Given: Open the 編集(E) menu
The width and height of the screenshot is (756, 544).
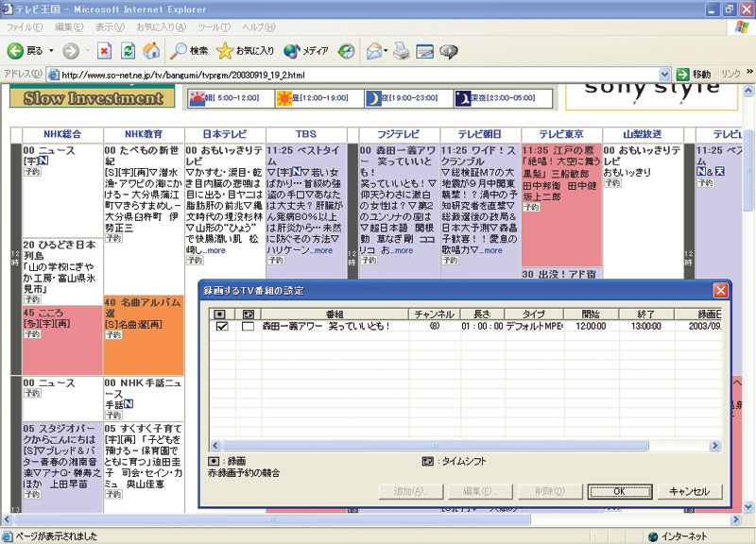Looking at the screenshot, I should [x=69, y=27].
